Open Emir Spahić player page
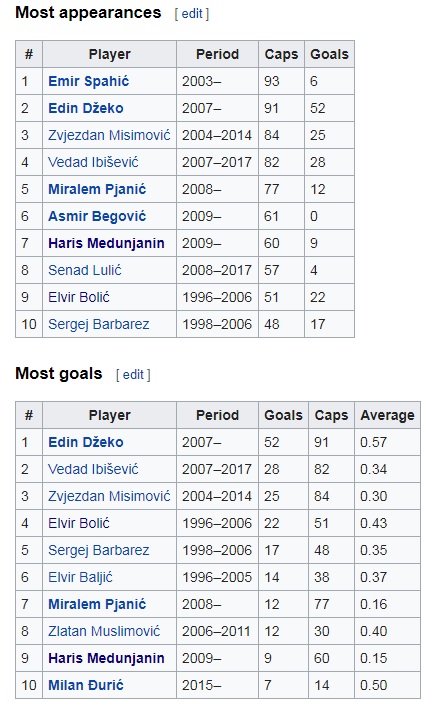The height and width of the screenshot is (707, 430). pos(88,81)
